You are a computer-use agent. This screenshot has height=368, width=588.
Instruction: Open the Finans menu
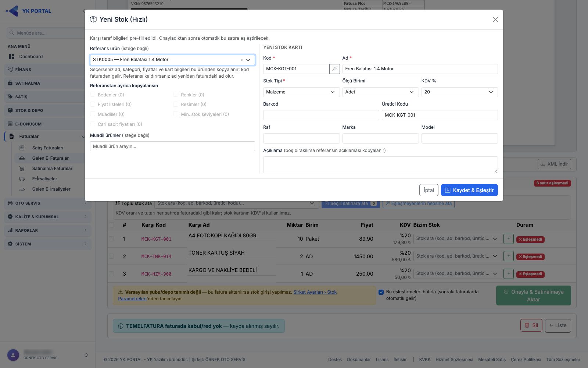pyautogui.click(x=47, y=70)
